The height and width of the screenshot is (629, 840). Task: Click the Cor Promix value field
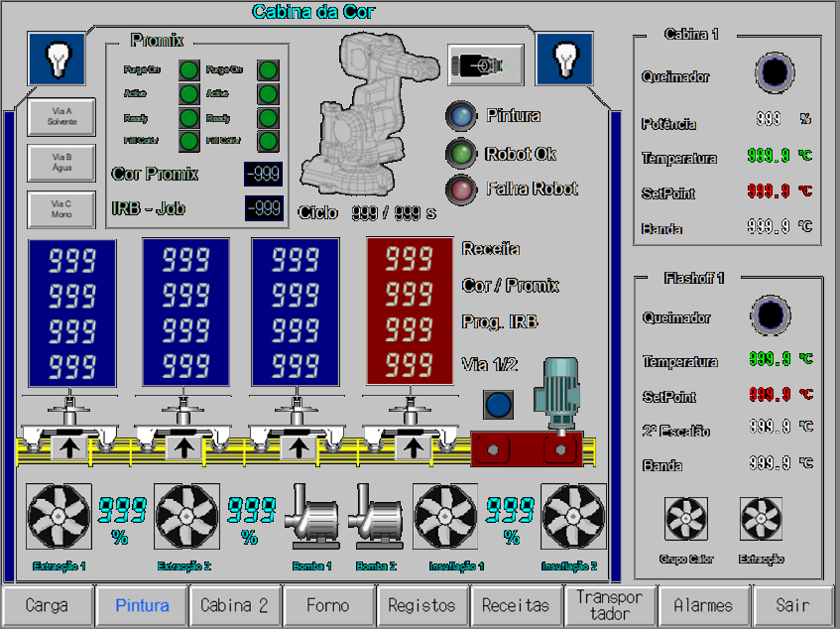pos(263,175)
